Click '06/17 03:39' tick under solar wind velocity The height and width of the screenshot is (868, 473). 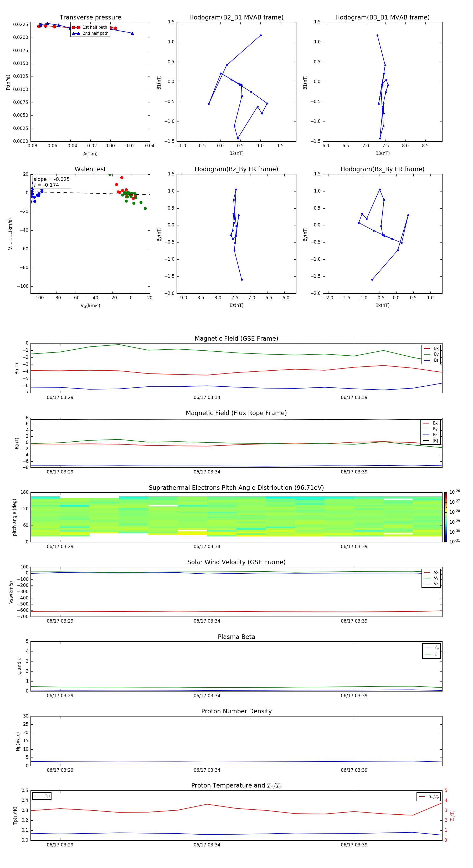pyautogui.click(x=354, y=621)
